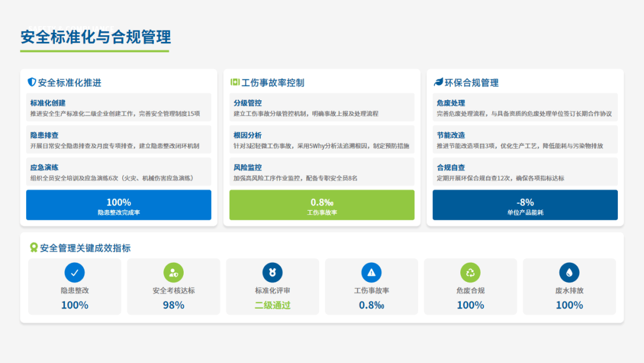Click the water drop icon above 废水排放

pos(569,273)
